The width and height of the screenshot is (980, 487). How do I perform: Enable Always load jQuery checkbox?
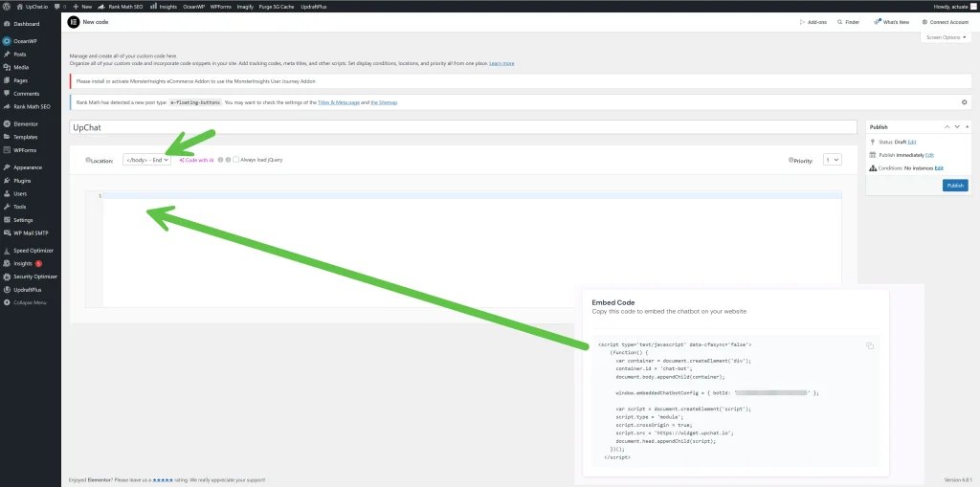point(235,160)
